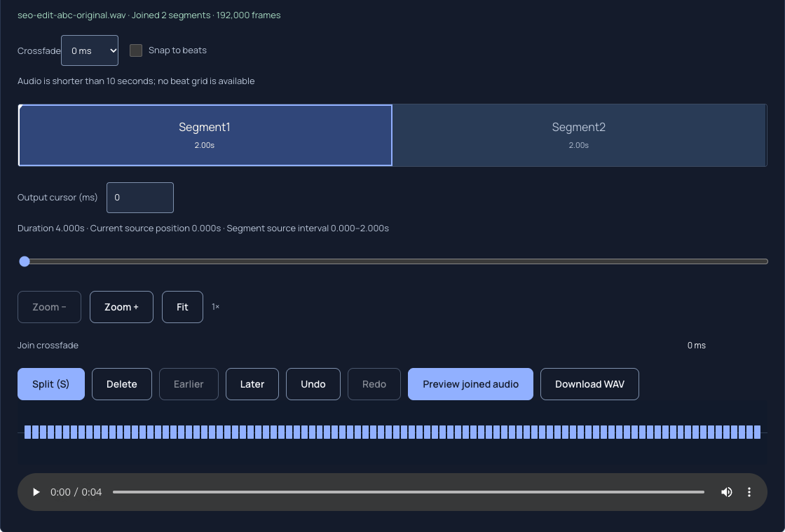Zoom in with Zoom + button
Viewport: 785px width, 532px height.
pos(121,307)
